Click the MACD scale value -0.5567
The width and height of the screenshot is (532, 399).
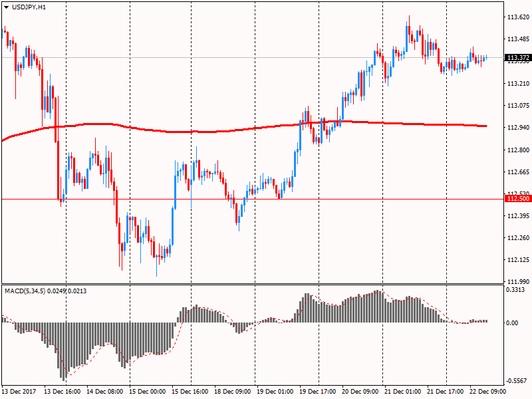pos(516,380)
